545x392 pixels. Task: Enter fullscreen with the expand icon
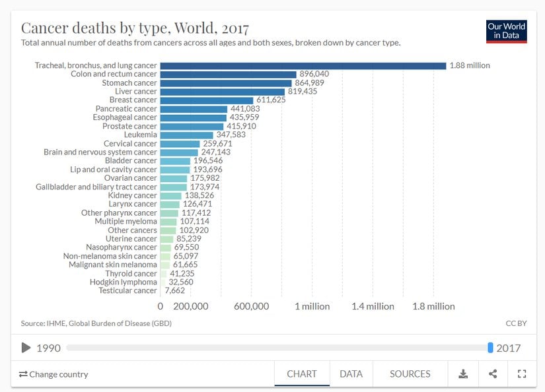point(522,374)
